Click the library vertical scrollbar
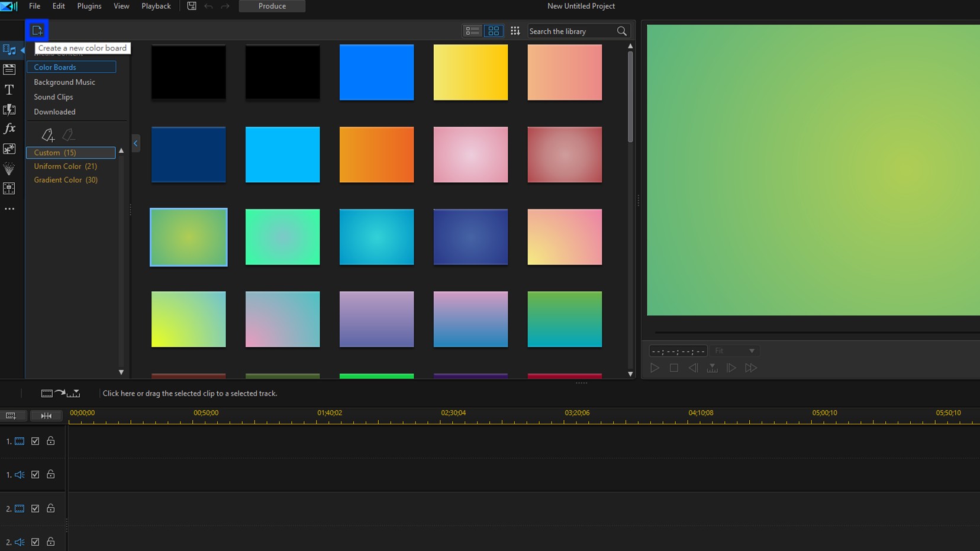Image resolution: width=980 pixels, height=551 pixels. [630, 96]
